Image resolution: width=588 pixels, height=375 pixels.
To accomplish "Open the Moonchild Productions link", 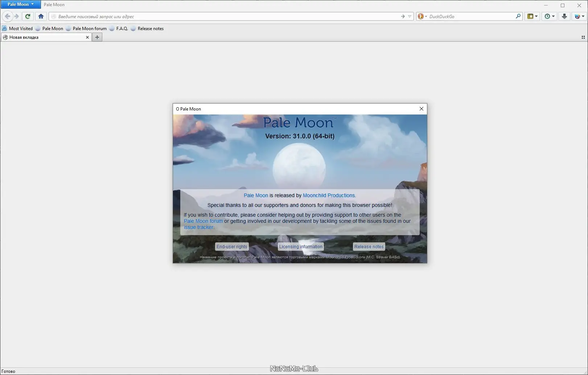I will tap(329, 195).
